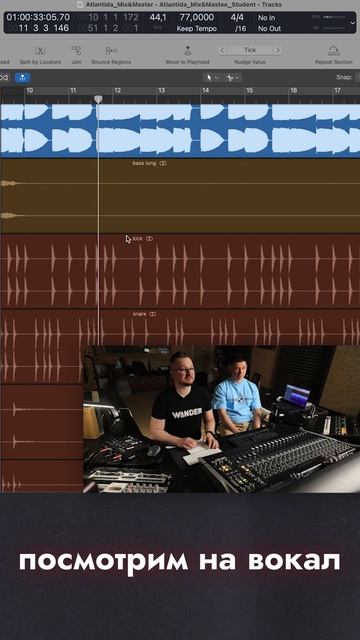The width and height of the screenshot is (360, 640).
Task: Click the 44,1 sample rate display
Action: (x=158, y=18)
